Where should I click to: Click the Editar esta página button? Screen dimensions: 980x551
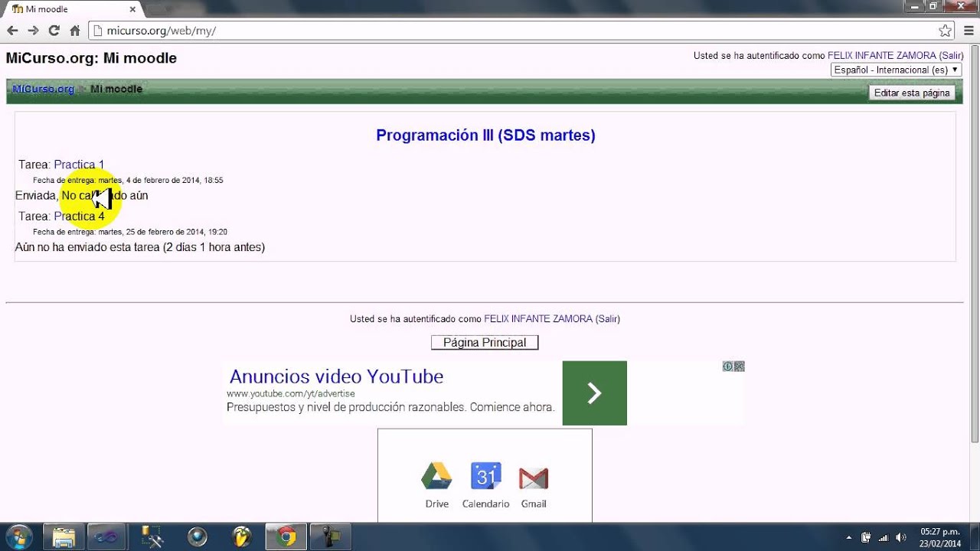point(912,93)
